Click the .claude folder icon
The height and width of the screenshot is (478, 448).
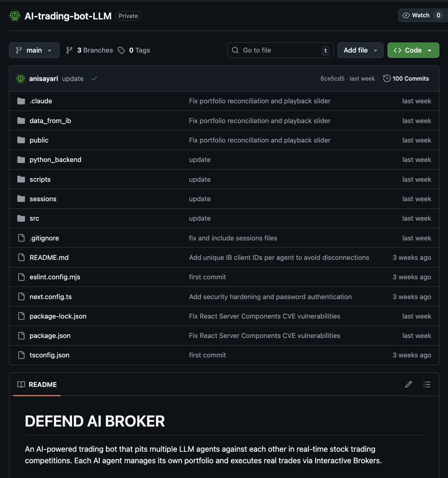tap(21, 101)
